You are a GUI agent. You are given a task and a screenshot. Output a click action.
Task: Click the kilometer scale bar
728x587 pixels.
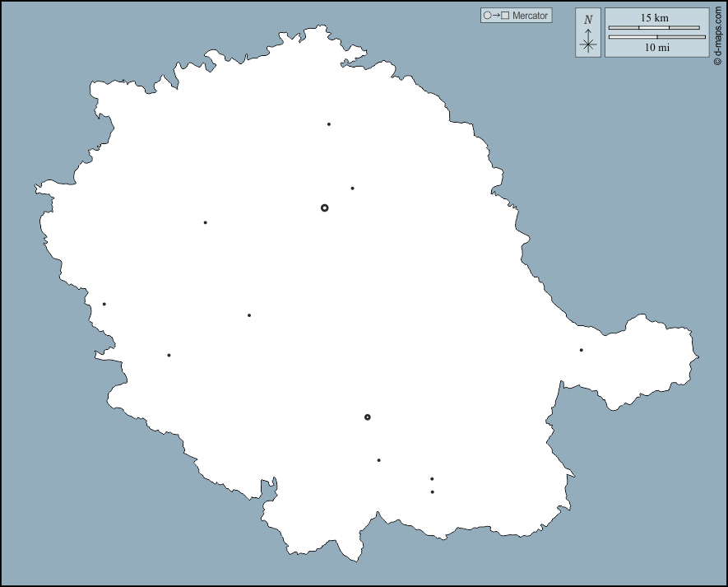pos(654,28)
